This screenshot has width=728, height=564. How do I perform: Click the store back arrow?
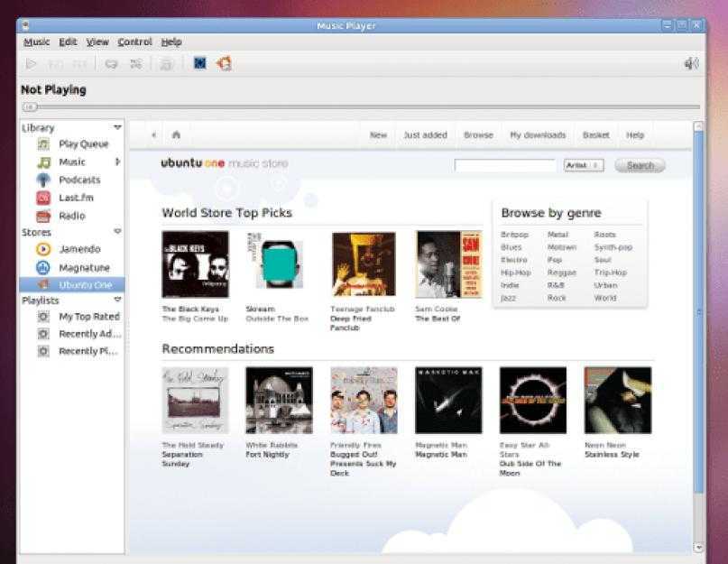pos(153,135)
